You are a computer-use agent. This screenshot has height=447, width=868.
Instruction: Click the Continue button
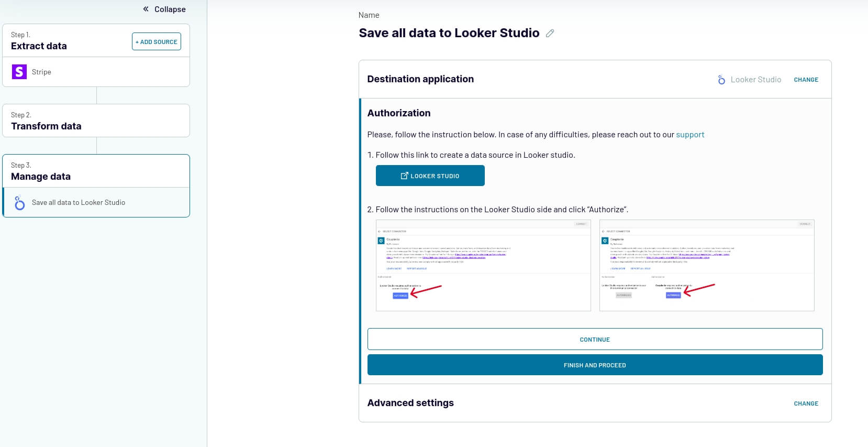tap(595, 339)
